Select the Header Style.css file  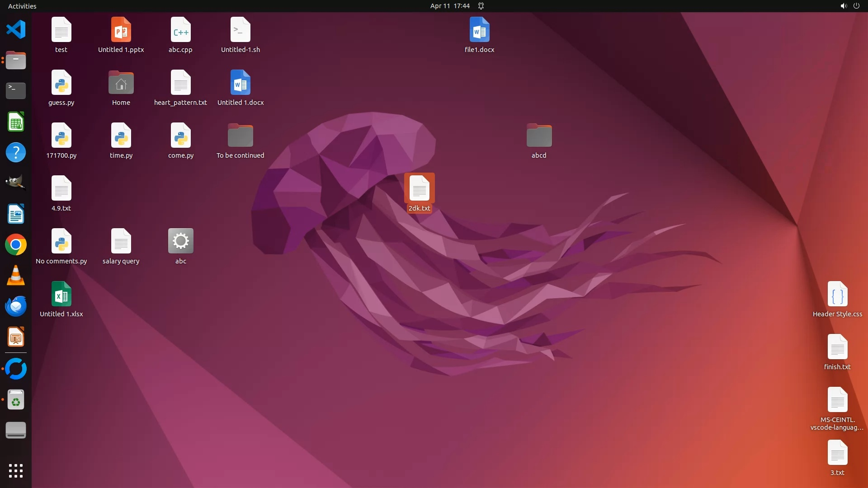(837, 295)
